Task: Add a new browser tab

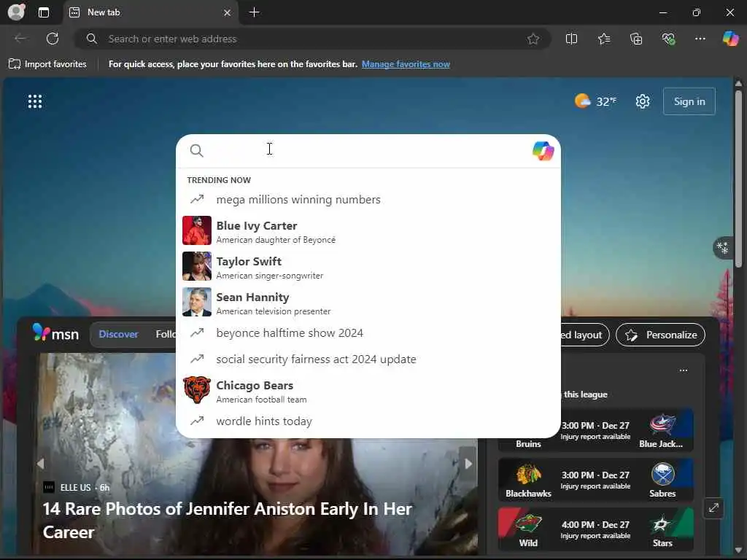Action: click(255, 12)
